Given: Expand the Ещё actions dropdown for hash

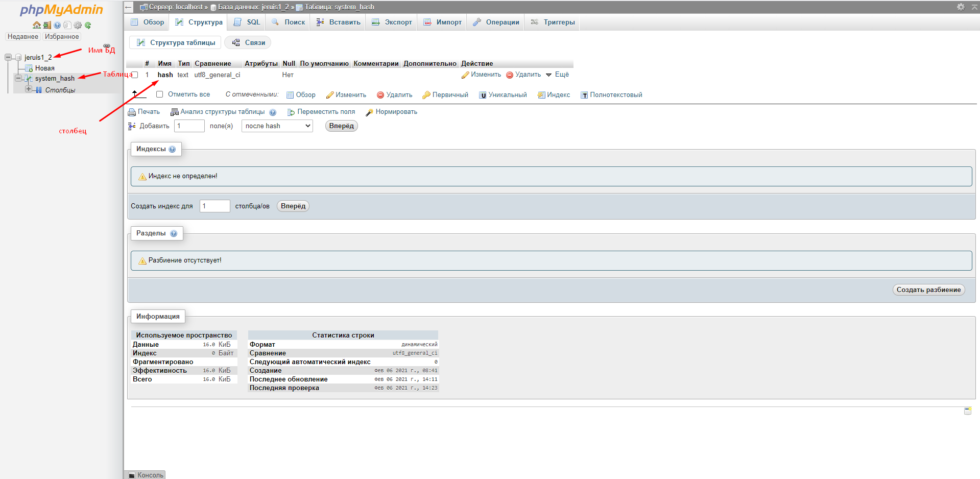Looking at the screenshot, I should (x=557, y=75).
